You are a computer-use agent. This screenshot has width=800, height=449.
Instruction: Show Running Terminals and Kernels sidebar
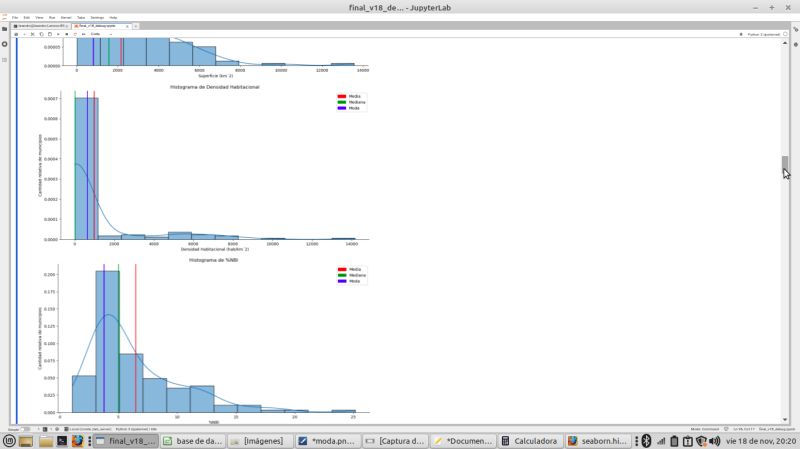(5, 44)
